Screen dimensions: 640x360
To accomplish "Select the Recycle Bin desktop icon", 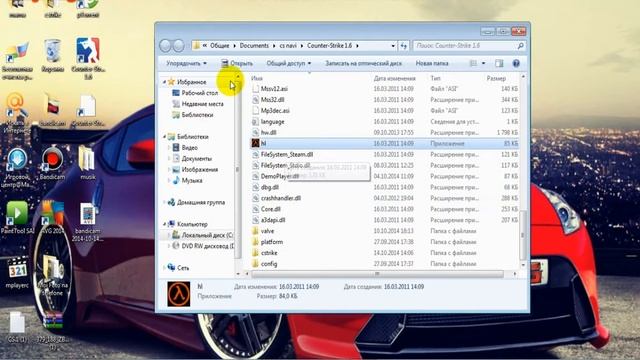I will click(53, 56).
